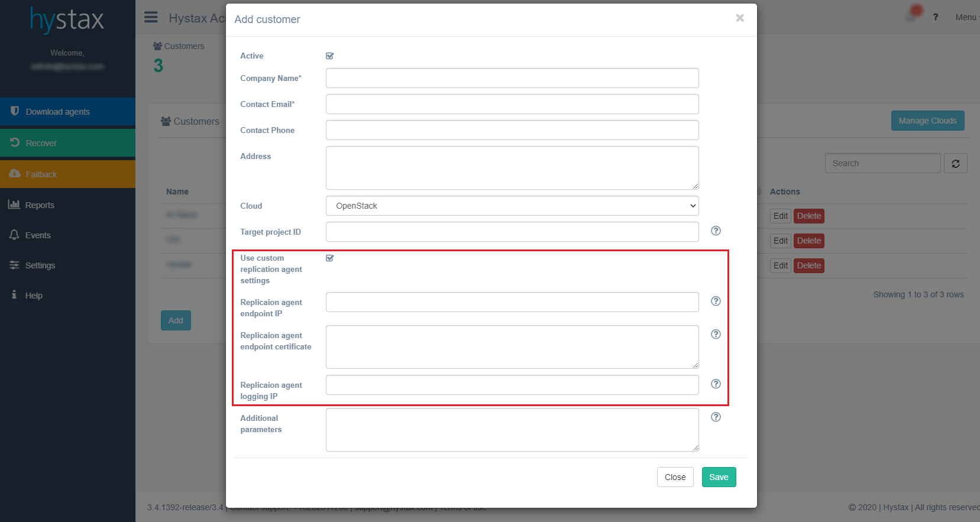Click the Additional parameters text area
This screenshot has width=980, height=522.
tap(512, 430)
